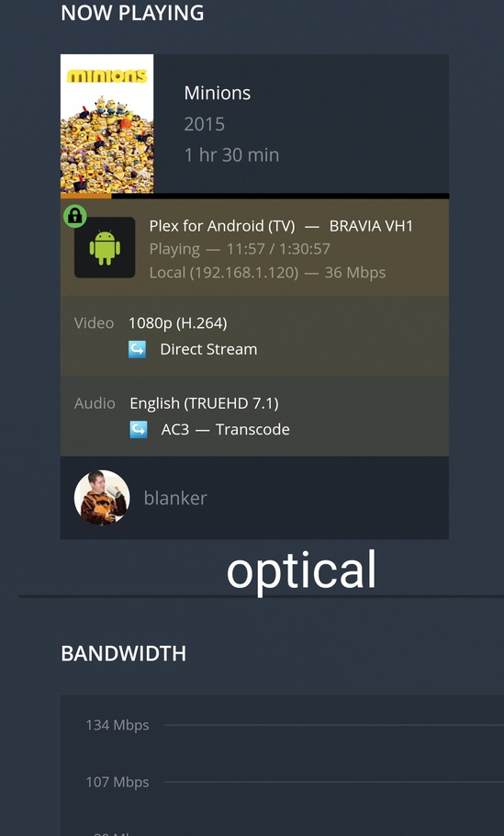This screenshot has width=504, height=836.
Task: Click the 134 Mbps graph label
Action: [x=118, y=725]
